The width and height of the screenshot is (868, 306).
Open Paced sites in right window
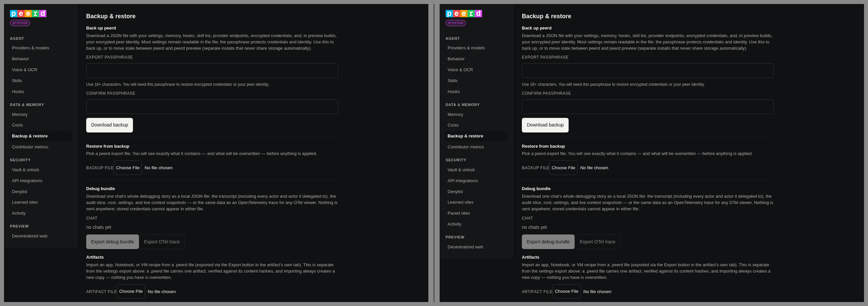(476, 213)
